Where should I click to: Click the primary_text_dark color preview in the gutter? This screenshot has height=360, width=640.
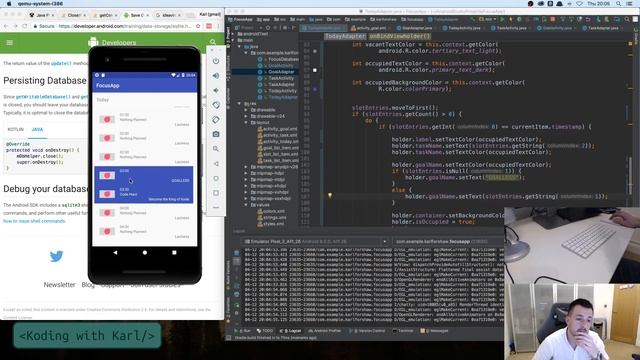[x=315, y=70]
